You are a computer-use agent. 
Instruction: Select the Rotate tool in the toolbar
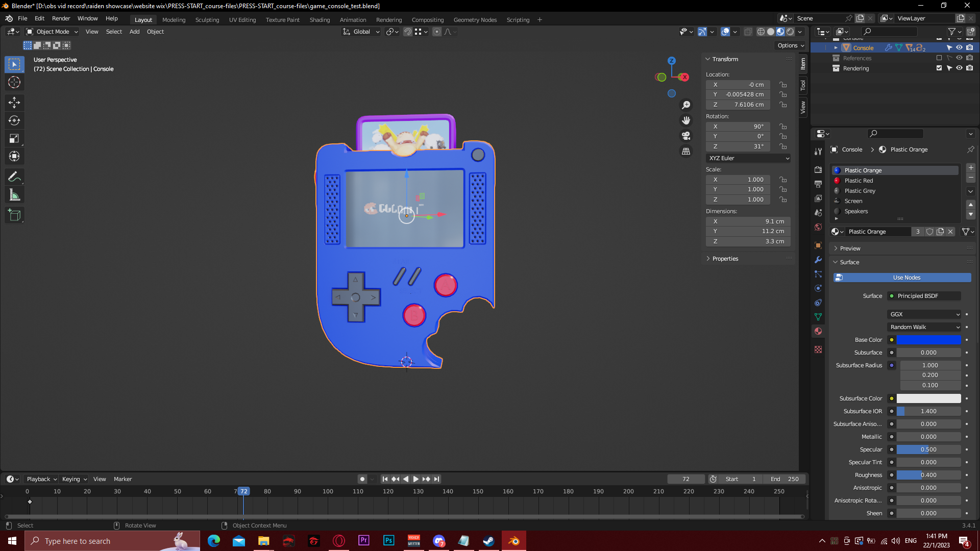[14, 121]
